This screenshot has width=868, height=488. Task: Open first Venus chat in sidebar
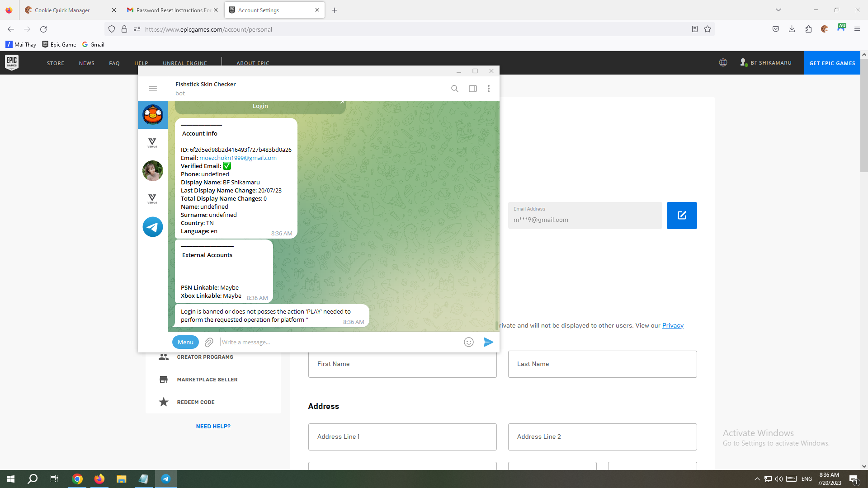(x=152, y=143)
